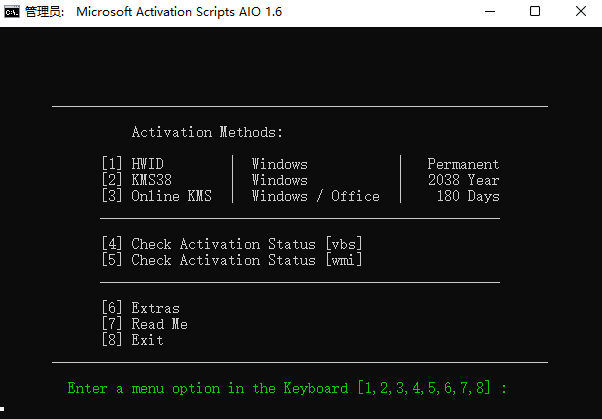Select the '[3] Online KMS' menu line

tap(157, 196)
